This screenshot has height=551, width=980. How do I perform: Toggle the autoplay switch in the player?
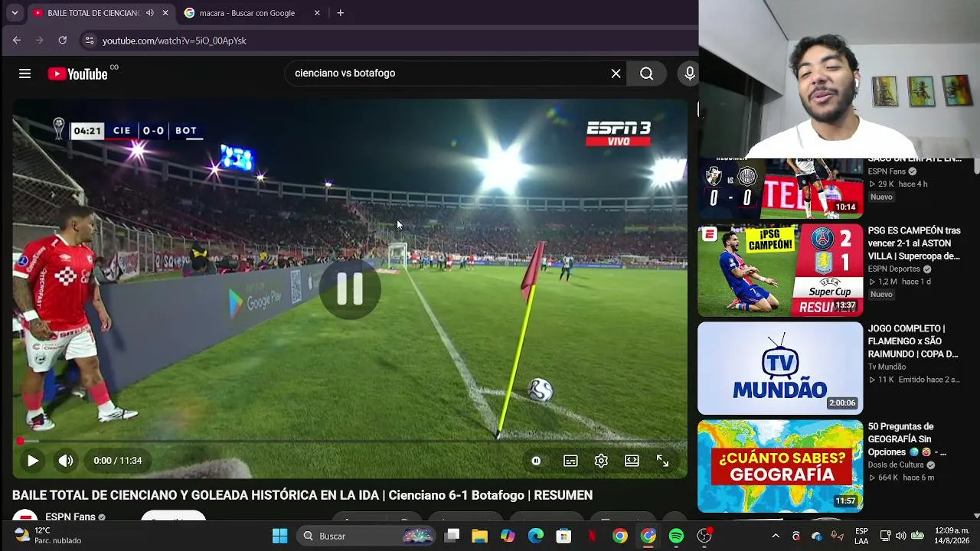pyautogui.click(x=536, y=461)
